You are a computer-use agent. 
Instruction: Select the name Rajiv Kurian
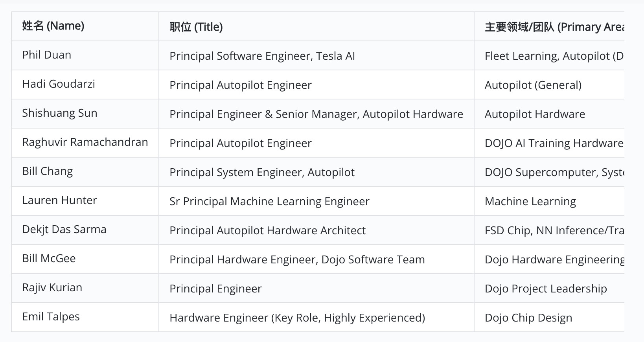click(x=52, y=287)
